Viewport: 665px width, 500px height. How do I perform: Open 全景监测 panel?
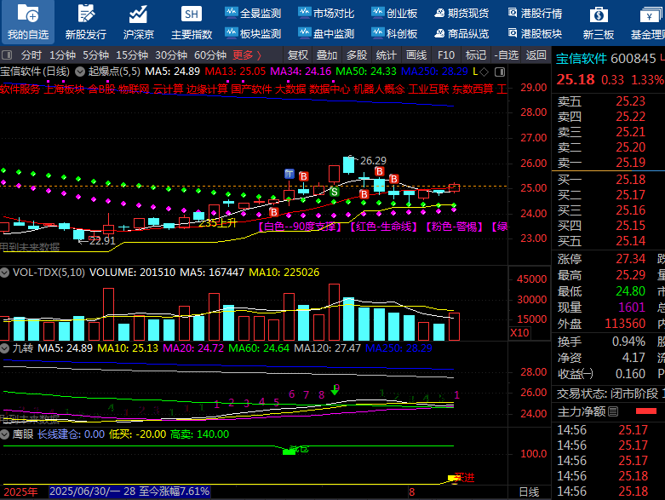(x=253, y=13)
